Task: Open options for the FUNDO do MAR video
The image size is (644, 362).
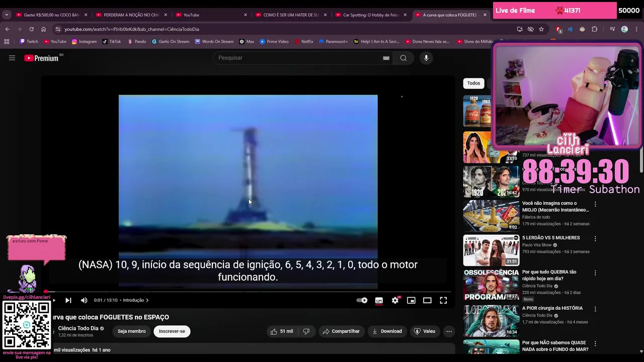Action: coord(595,343)
